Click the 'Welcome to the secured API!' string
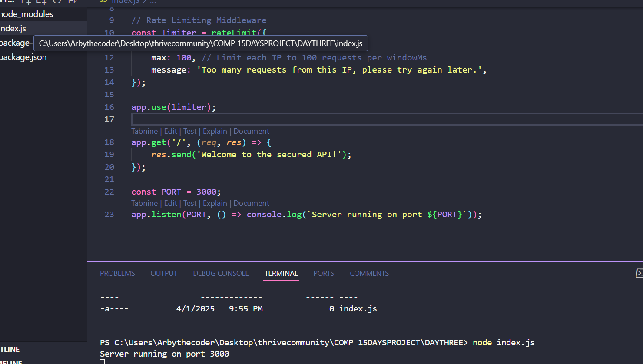 (269, 155)
